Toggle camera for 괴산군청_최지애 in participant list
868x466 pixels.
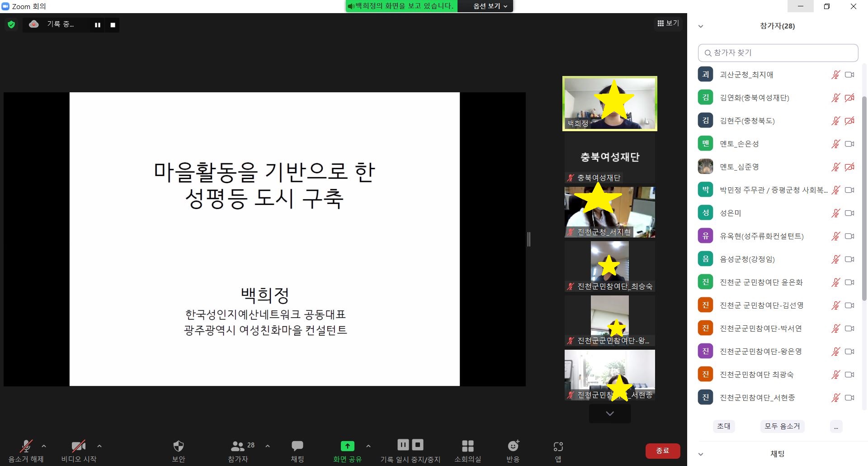tap(849, 75)
